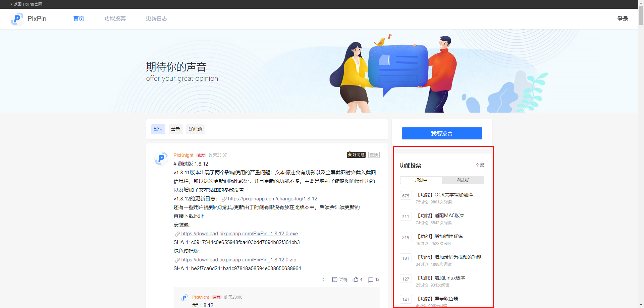Click the reply author's avatar icon

click(184, 297)
